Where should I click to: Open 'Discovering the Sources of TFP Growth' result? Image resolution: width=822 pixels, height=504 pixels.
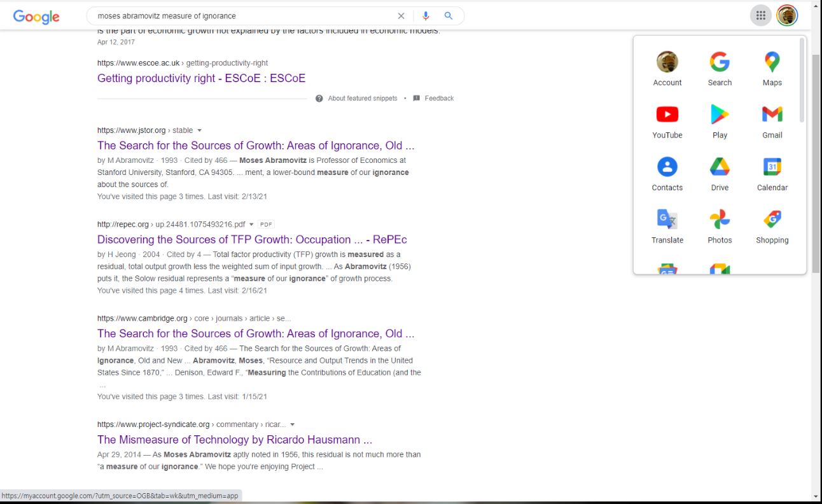252,240
